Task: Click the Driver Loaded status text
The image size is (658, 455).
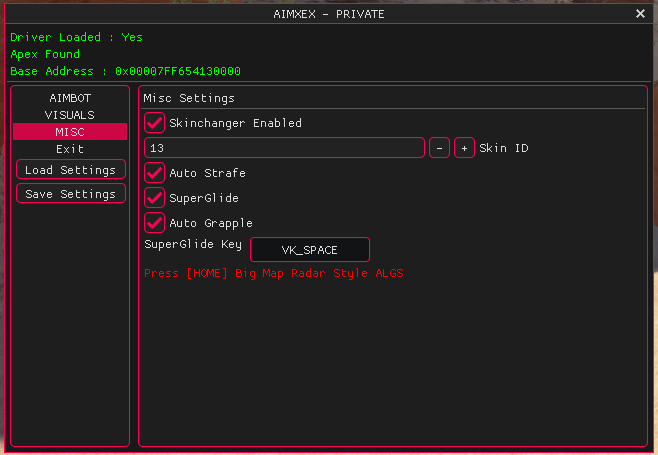Action: pyautogui.click(x=76, y=37)
